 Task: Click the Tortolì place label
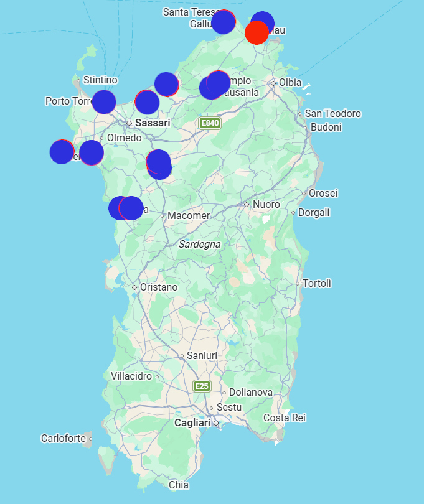click(316, 284)
